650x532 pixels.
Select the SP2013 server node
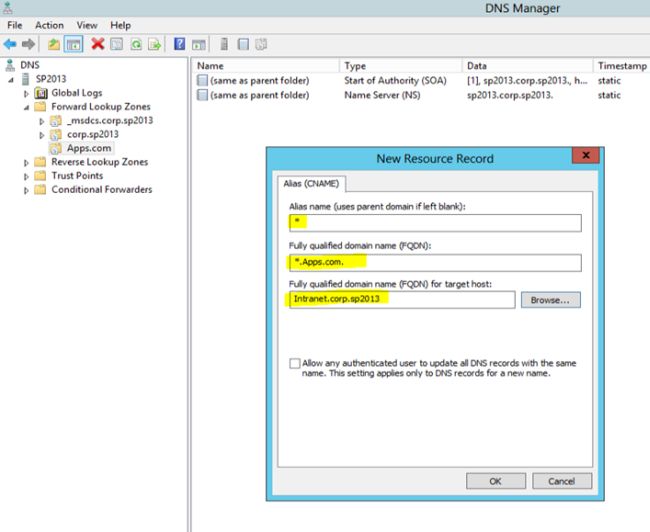[51, 79]
